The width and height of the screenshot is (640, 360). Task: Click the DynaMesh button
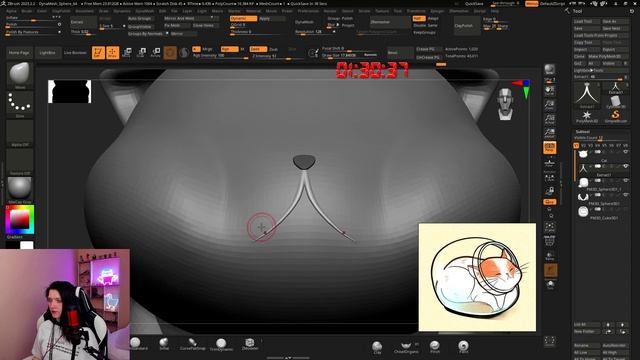pos(304,22)
